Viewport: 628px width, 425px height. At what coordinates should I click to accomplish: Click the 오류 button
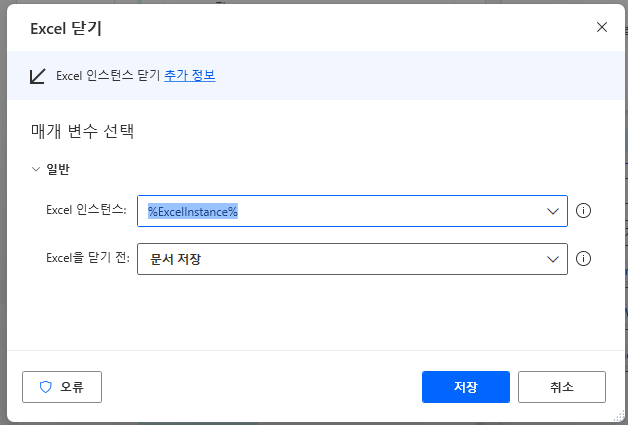click(62, 387)
